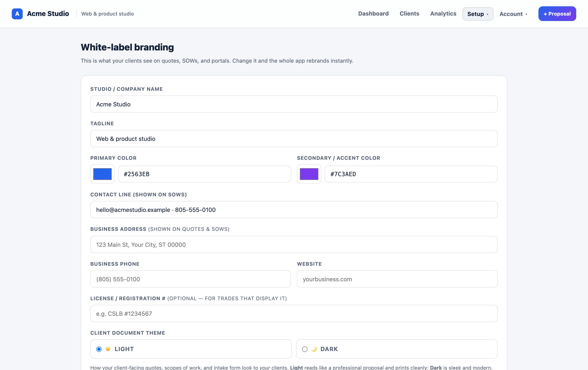This screenshot has height=370, width=588.
Task: Click the 'CLIENT DOCUMENT THEME' label
Action: pos(128,333)
